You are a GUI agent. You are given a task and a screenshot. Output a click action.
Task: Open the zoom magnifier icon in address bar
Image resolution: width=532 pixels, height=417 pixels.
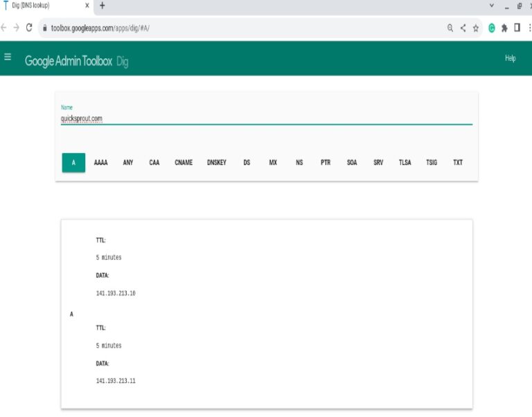click(450, 28)
